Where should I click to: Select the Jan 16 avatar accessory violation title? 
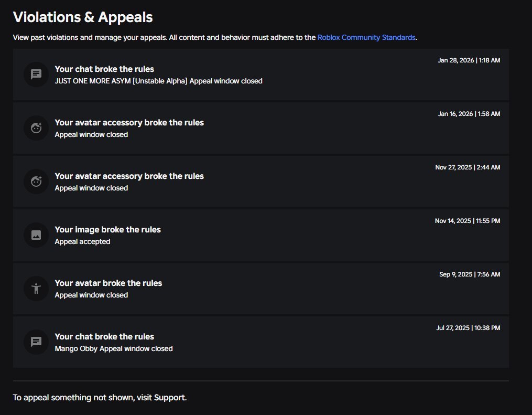point(129,123)
